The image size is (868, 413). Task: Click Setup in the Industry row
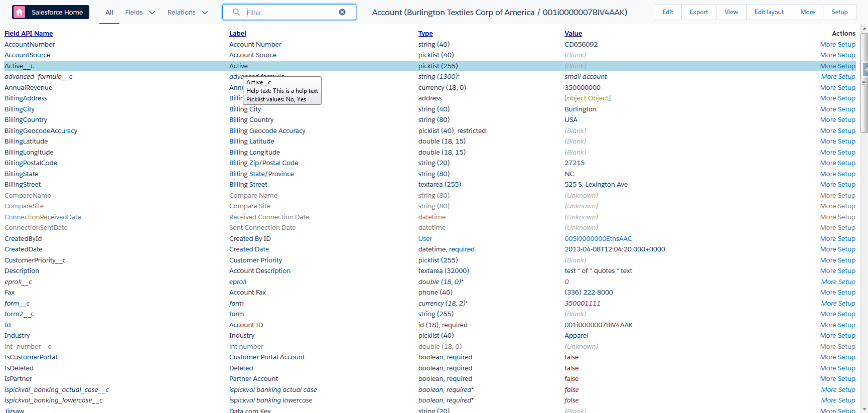click(846, 336)
